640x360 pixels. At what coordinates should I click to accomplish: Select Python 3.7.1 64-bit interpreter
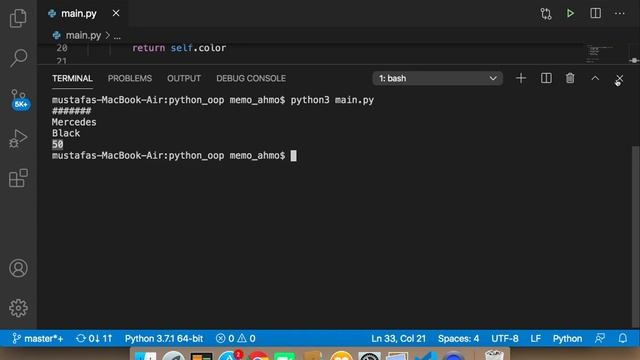(x=164, y=338)
